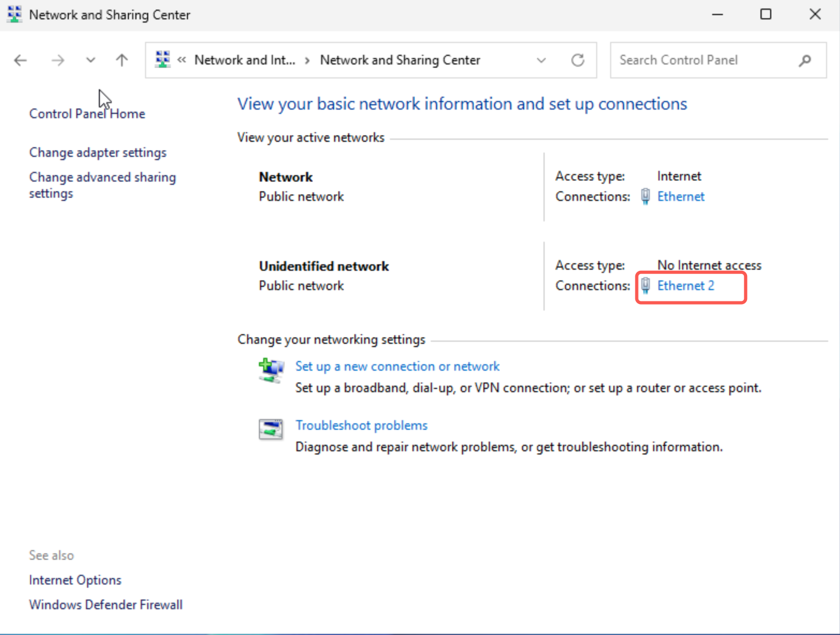Click the bold 'Network' name
This screenshot has width=840, height=635.
(x=286, y=177)
